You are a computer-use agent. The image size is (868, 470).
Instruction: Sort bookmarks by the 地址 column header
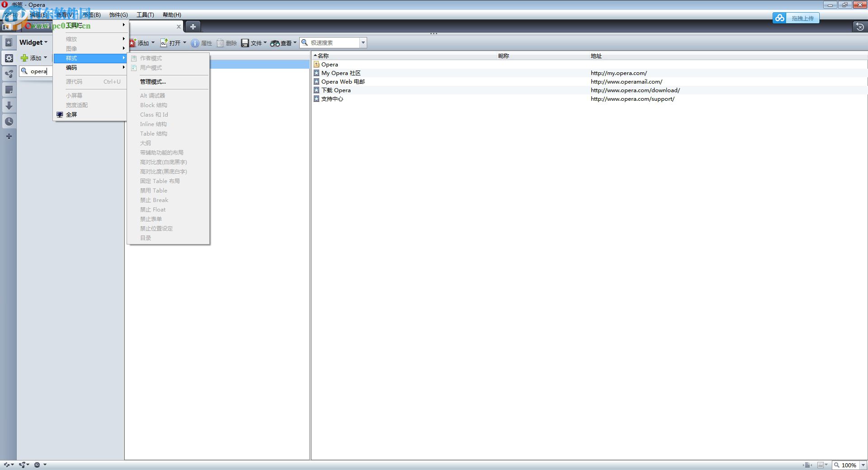728,56
